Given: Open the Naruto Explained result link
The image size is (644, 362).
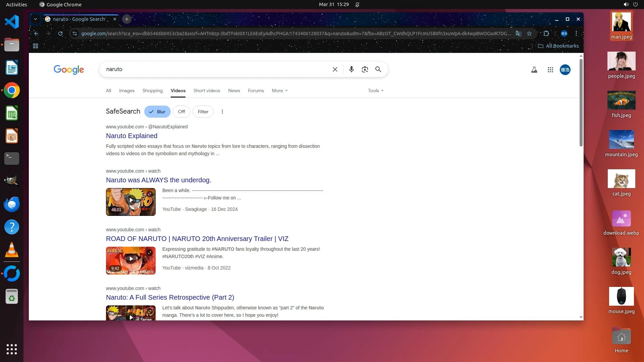Looking at the screenshot, I should (131, 136).
